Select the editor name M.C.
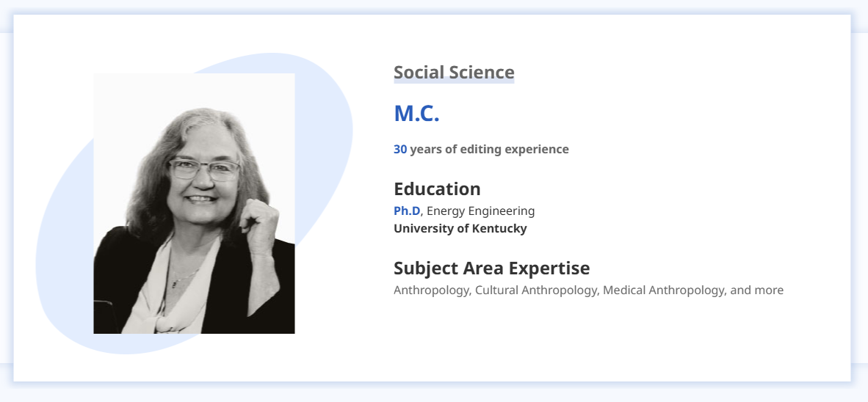Viewport: 868px width, 402px height. point(416,114)
